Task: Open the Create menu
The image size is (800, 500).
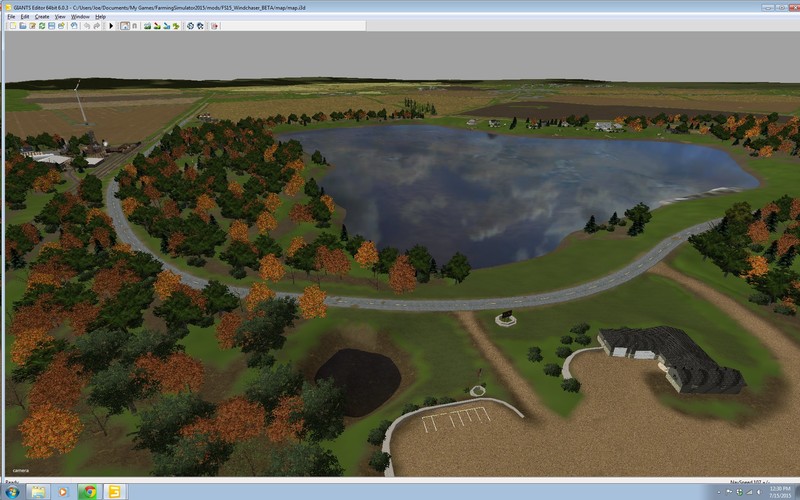Action: [x=42, y=17]
